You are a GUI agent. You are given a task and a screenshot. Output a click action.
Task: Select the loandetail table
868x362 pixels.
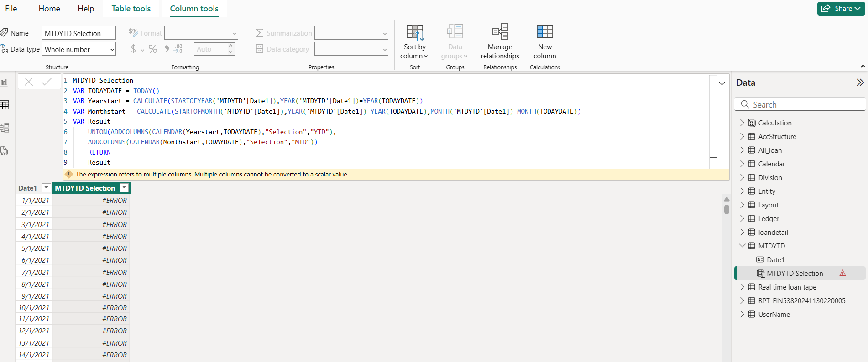773,232
